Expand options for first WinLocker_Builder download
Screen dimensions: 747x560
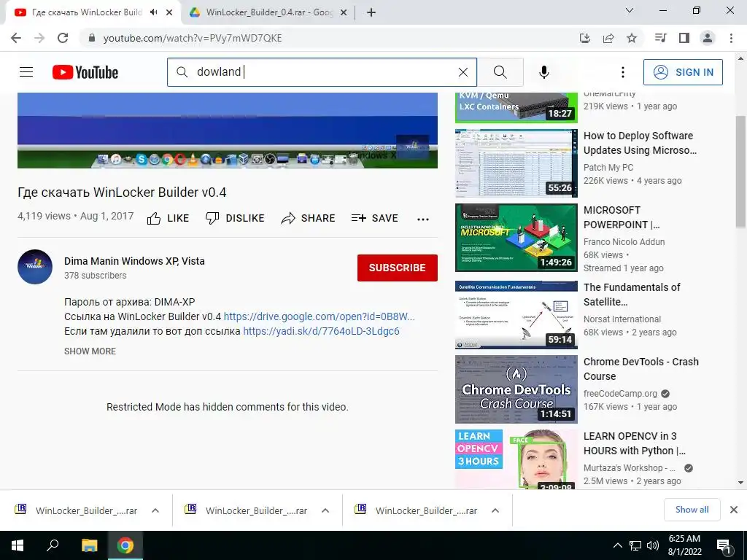pyautogui.click(x=155, y=510)
